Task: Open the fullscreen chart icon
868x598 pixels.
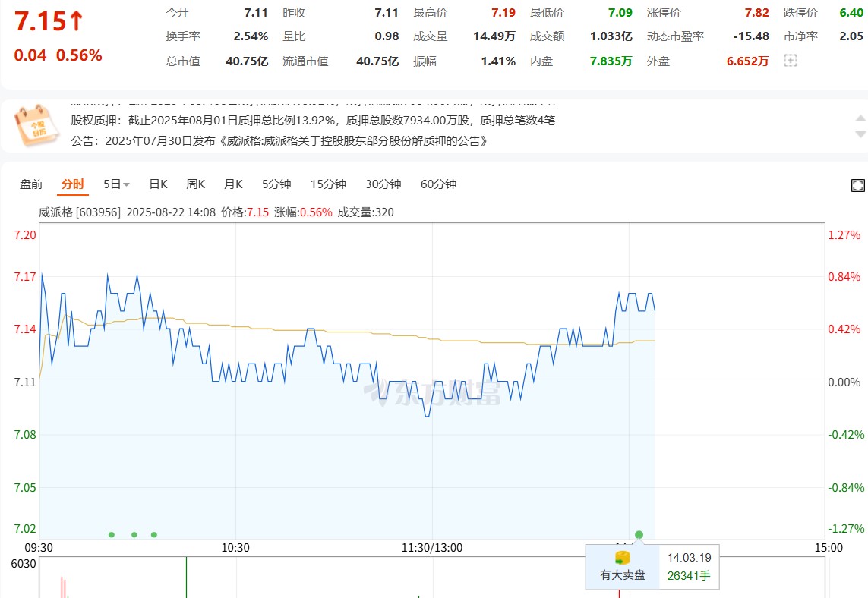Action: (x=857, y=185)
